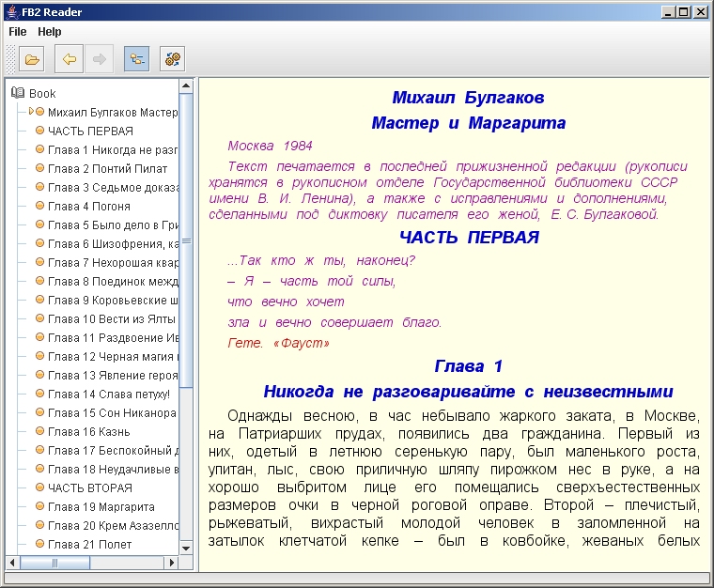714x588 pixels.
Task: Toggle the table of contents tree panel
Action: point(136,59)
